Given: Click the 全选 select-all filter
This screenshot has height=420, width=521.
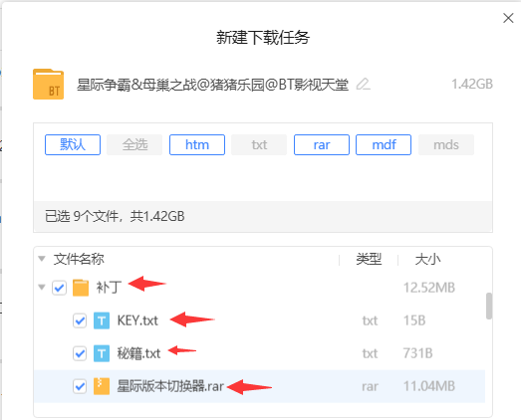Looking at the screenshot, I should (x=134, y=144).
